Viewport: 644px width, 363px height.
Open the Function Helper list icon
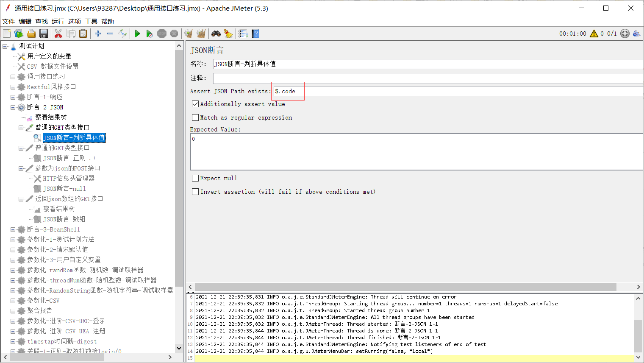coord(243,34)
